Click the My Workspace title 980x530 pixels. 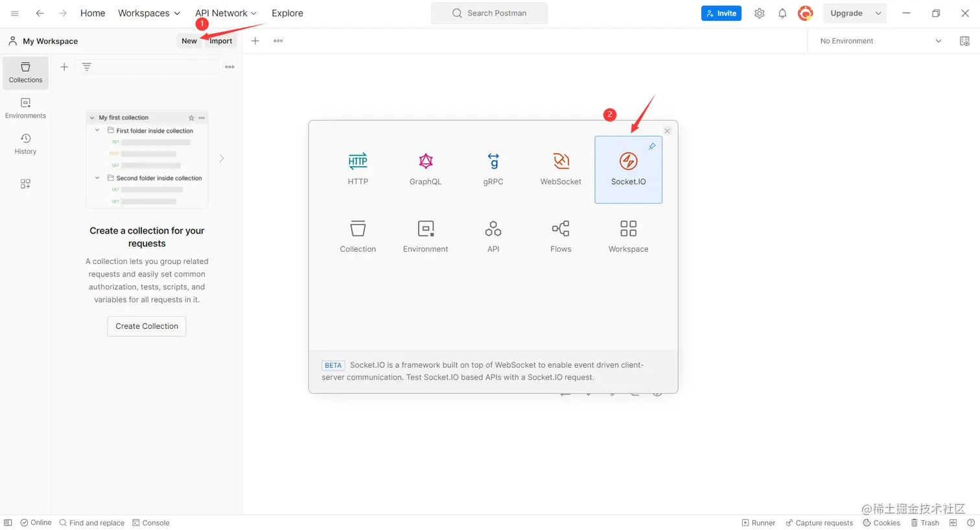(50, 41)
